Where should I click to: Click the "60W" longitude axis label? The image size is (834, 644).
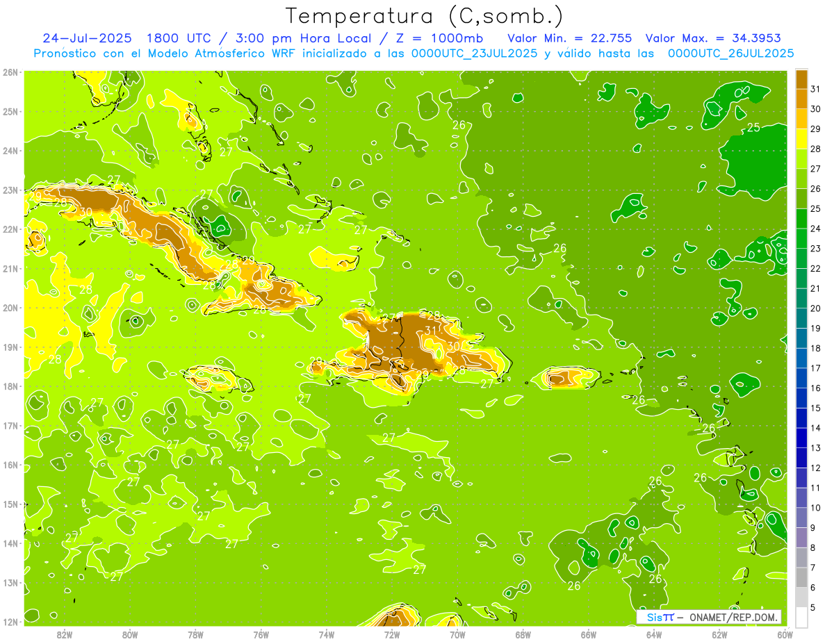click(785, 634)
